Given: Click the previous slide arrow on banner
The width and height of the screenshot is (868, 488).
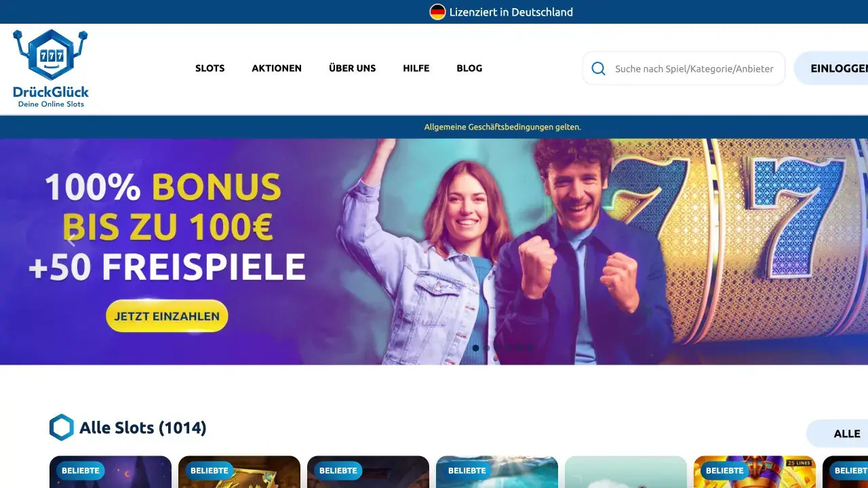Looking at the screenshot, I should (x=72, y=239).
